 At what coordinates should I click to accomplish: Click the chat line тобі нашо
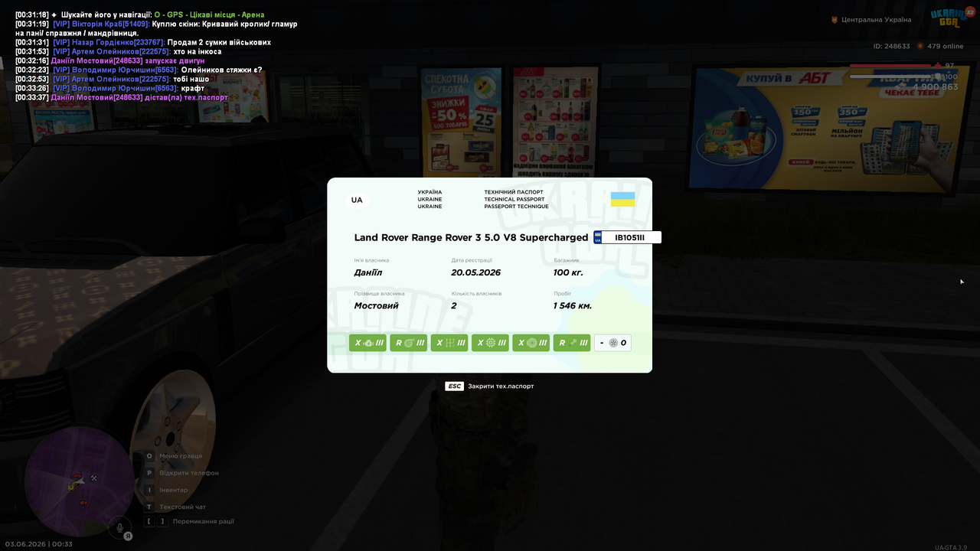tap(113, 79)
